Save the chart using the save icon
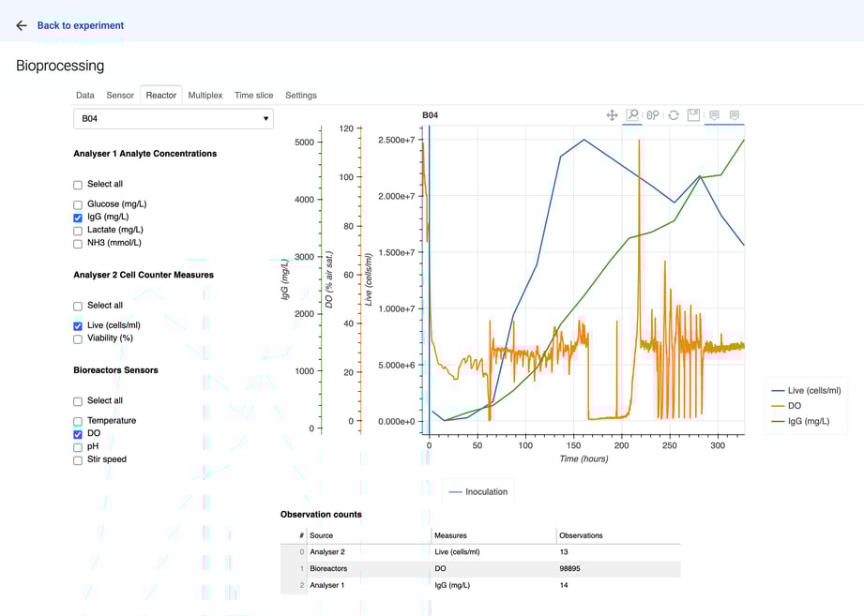 click(x=693, y=115)
